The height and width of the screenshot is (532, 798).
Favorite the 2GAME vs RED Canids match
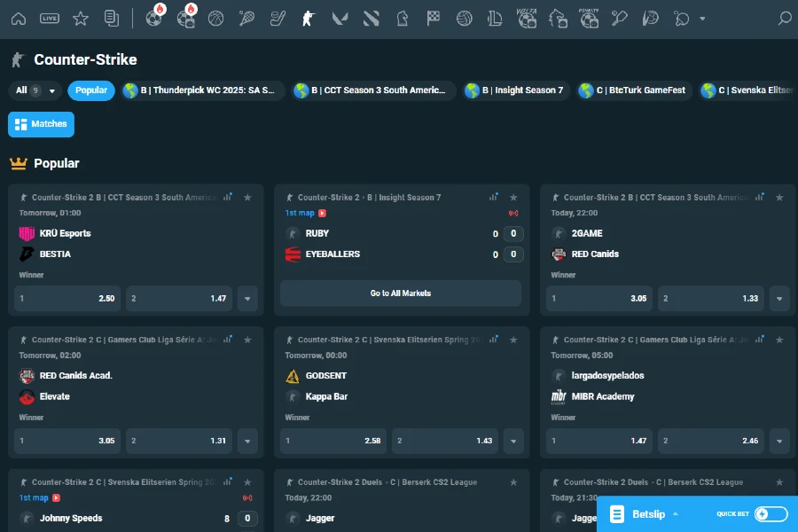coord(779,197)
